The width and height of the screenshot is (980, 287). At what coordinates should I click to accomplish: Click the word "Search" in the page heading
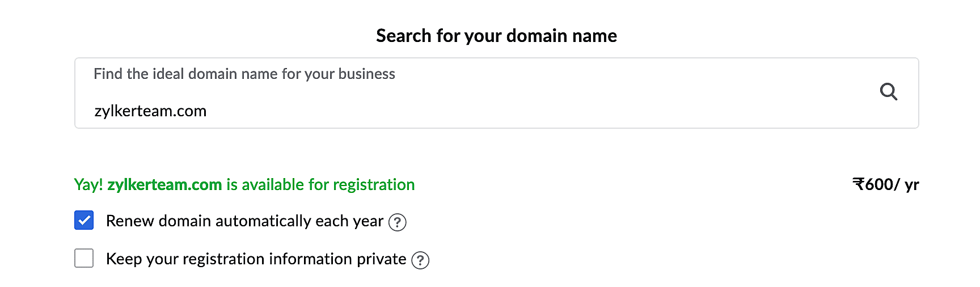403,36
